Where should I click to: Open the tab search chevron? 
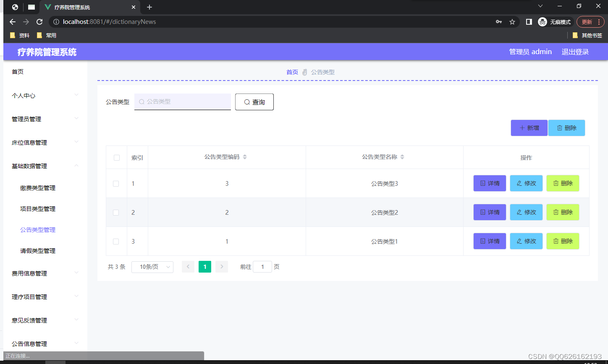pyautogui.click(x=540, y=6)
